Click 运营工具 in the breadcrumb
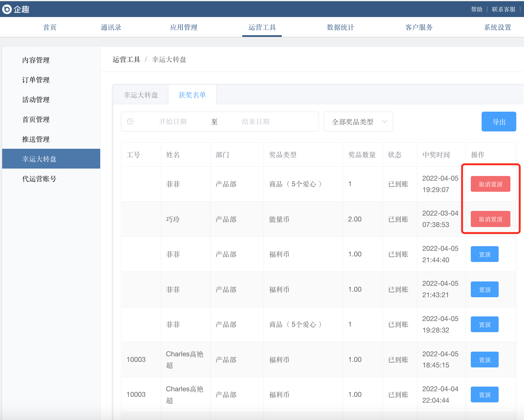 pyautogui.click(x=126, y=59)
